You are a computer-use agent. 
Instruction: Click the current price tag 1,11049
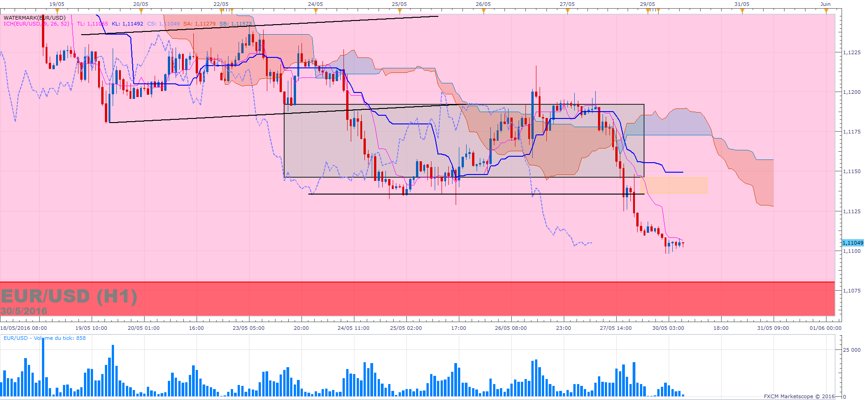coord(852,243)
